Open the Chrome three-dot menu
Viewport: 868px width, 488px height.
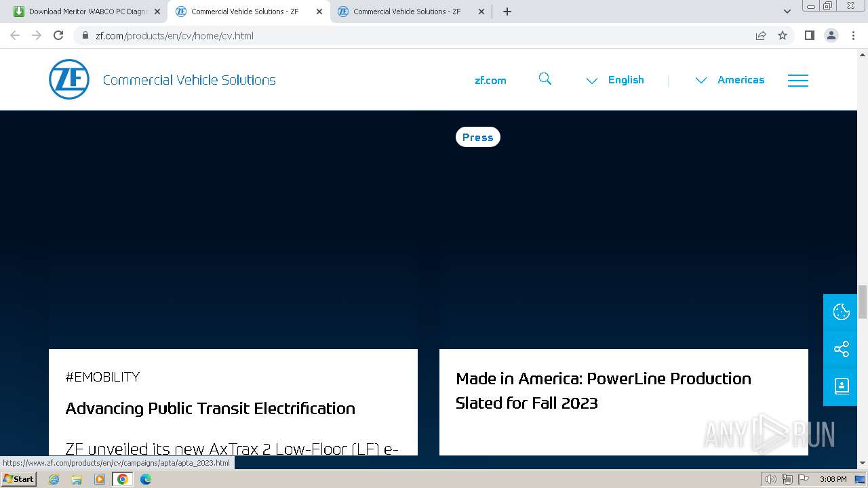854,35
